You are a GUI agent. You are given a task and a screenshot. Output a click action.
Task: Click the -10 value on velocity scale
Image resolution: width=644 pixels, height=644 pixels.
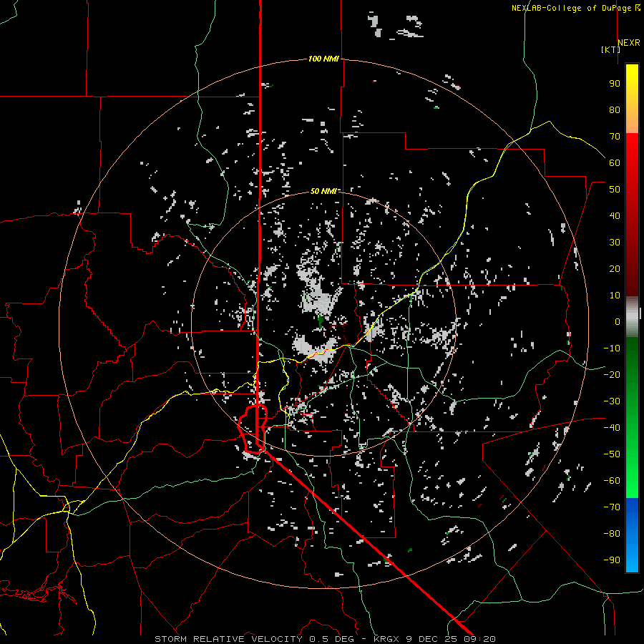(x=612, y=348)
